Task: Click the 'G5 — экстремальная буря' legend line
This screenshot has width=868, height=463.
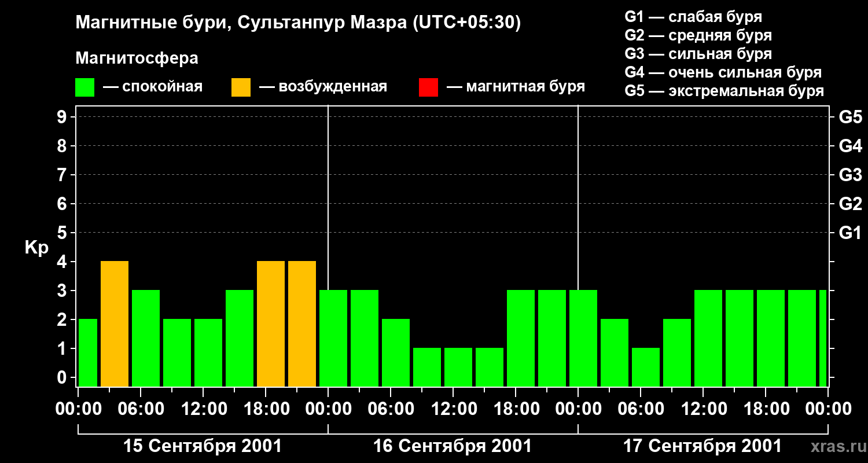Action: point(724,91)
